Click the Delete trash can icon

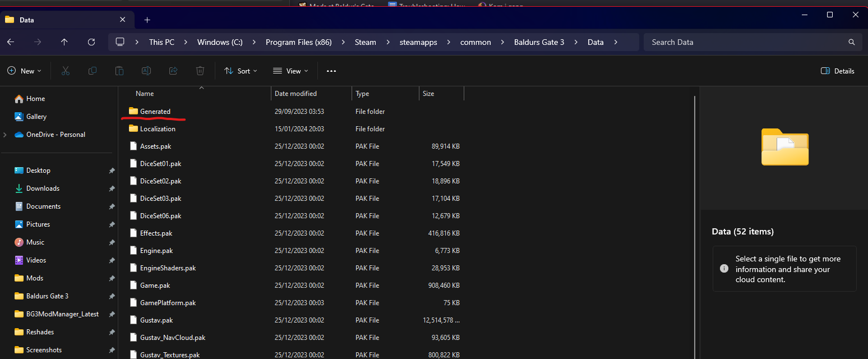pos(200,71)
